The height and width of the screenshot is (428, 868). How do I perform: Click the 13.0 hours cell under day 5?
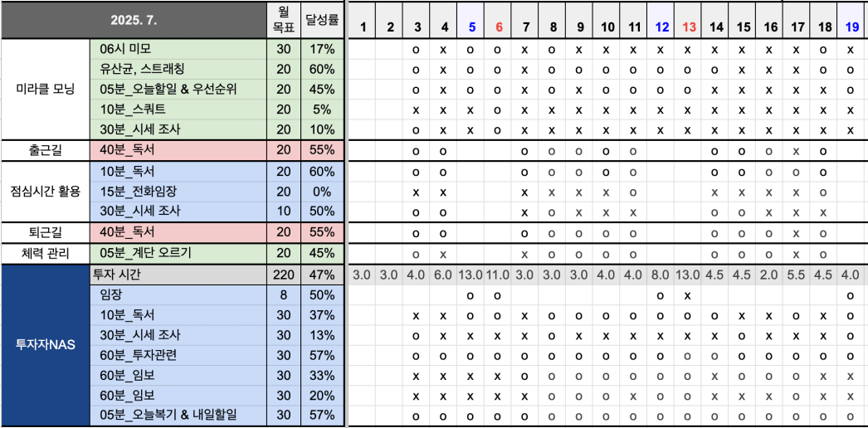coord(471,275)
